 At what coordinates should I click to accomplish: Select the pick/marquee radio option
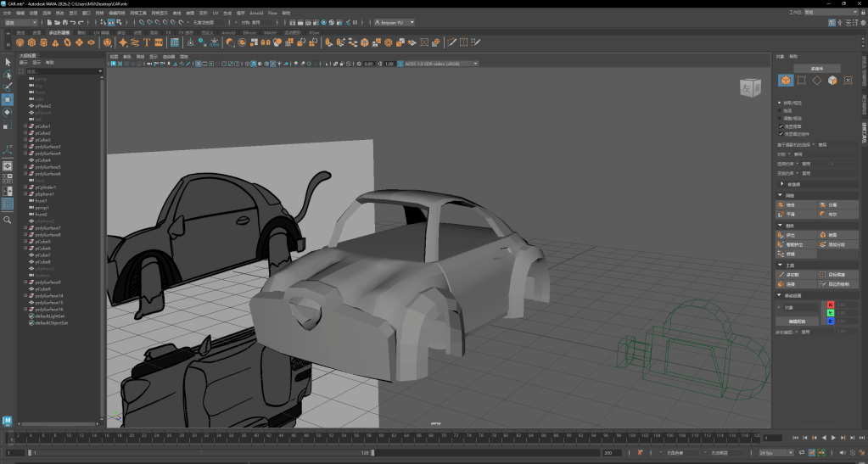781,103
